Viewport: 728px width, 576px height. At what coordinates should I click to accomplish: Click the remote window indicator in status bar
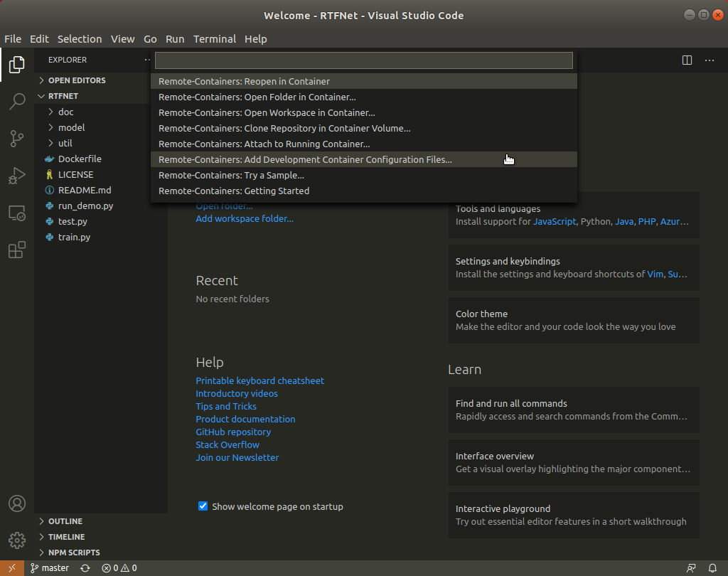coord(12,568)
